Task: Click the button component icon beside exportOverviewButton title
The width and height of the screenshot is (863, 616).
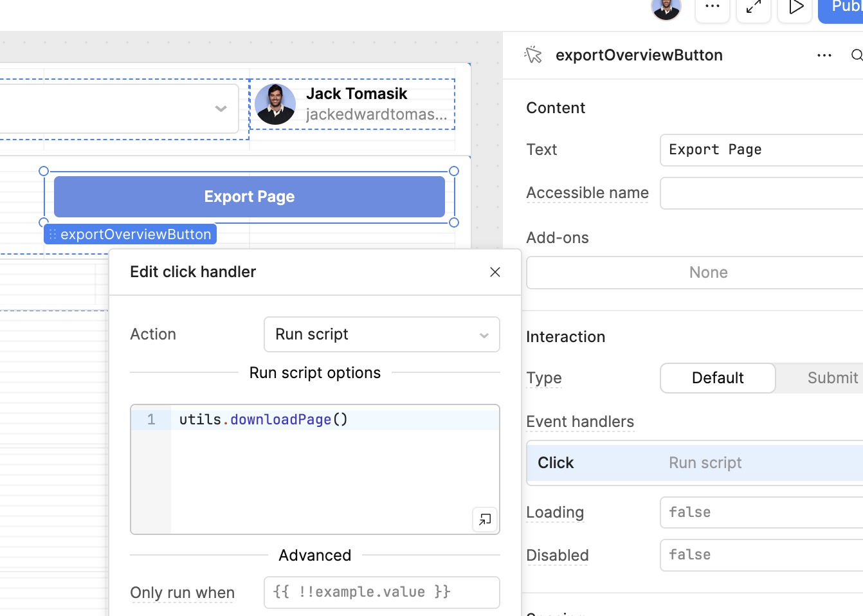Action: coord(533,55)
